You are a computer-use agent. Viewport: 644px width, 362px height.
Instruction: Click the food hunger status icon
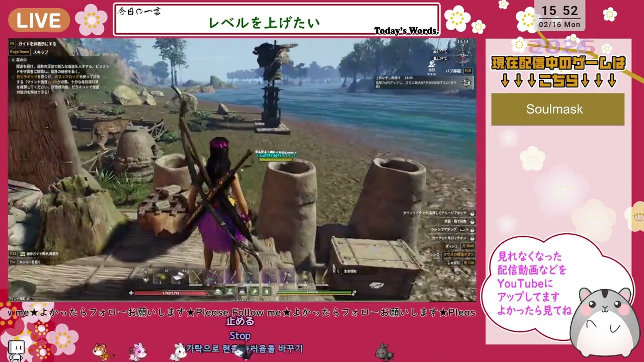255,291
